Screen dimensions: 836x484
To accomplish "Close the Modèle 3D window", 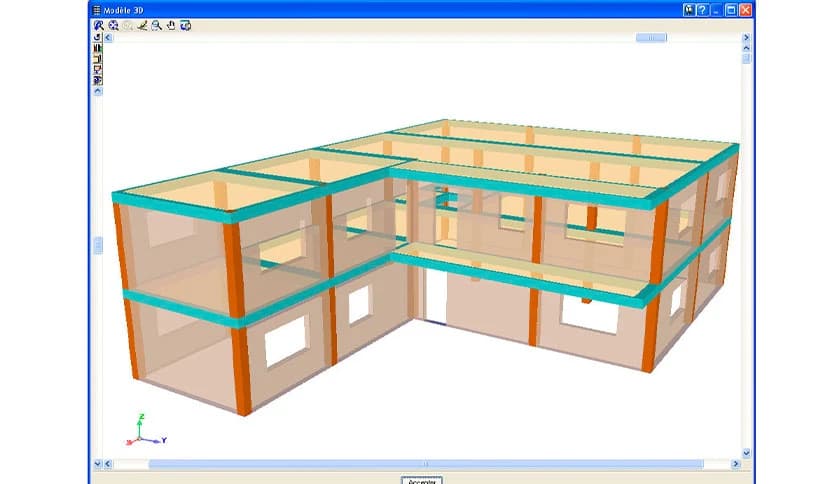I will (x=745, y=10).
